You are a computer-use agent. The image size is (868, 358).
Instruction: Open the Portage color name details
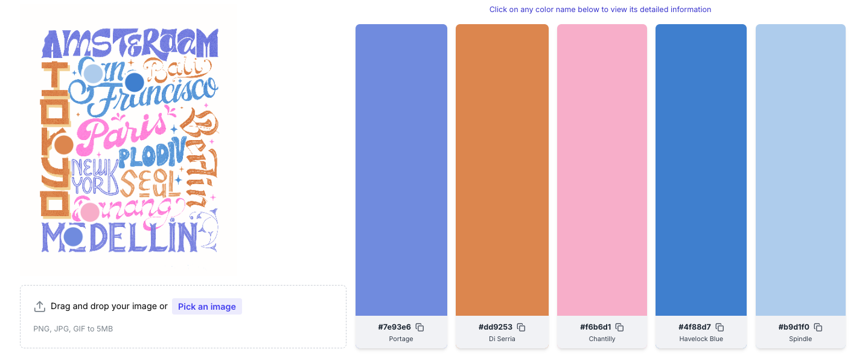(401, 339)
